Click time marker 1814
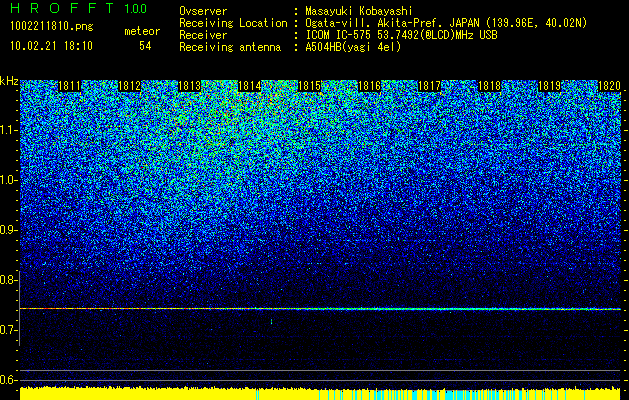 click(x=250, y=86)
